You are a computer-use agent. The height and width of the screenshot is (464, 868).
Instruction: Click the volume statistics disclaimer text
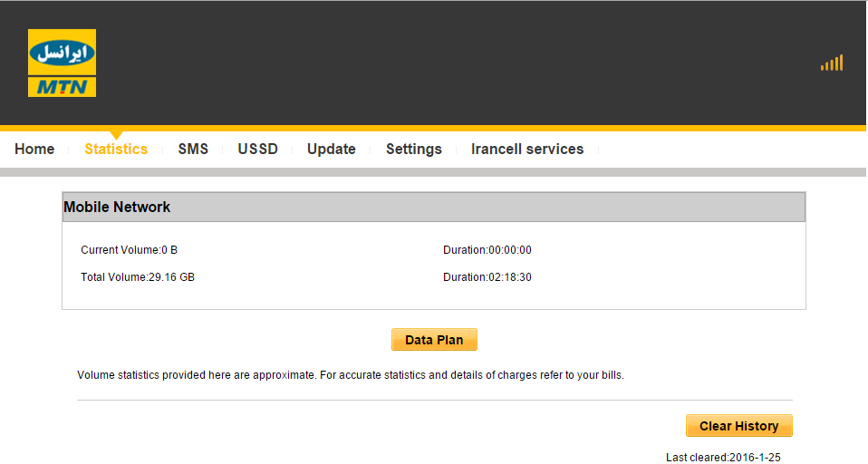point(351,375)
